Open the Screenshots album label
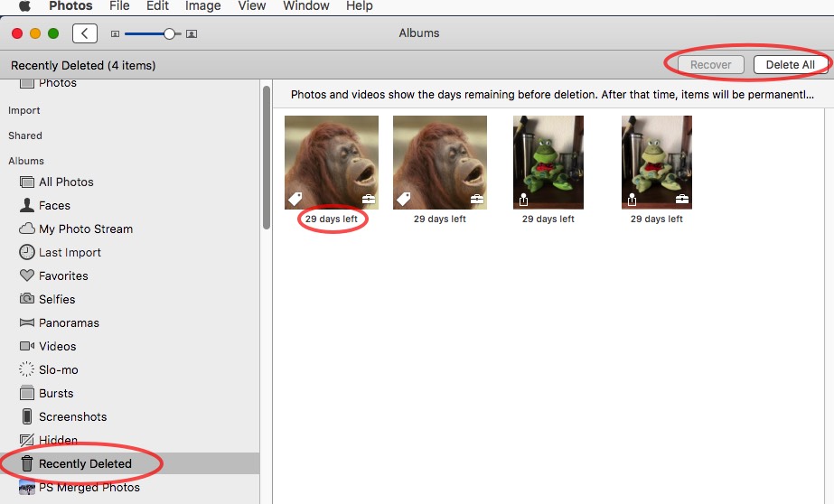 [x=73, y=416]
